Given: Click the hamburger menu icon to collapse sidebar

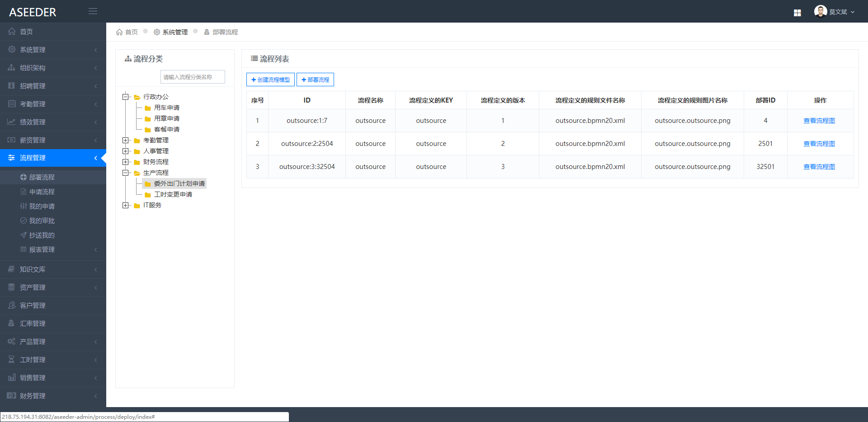Looking at the screenshot, I should (x=93, y=11).
